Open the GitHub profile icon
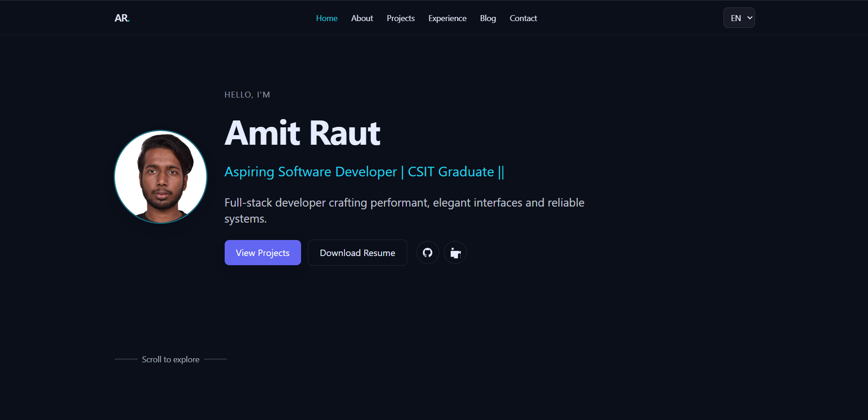Screen dimensions: 868x420 coord(428,252)
